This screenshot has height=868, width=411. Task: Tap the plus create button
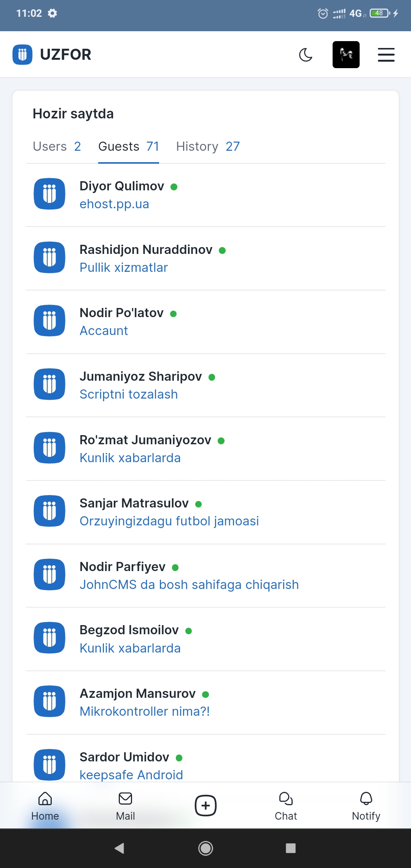point(205,806)
